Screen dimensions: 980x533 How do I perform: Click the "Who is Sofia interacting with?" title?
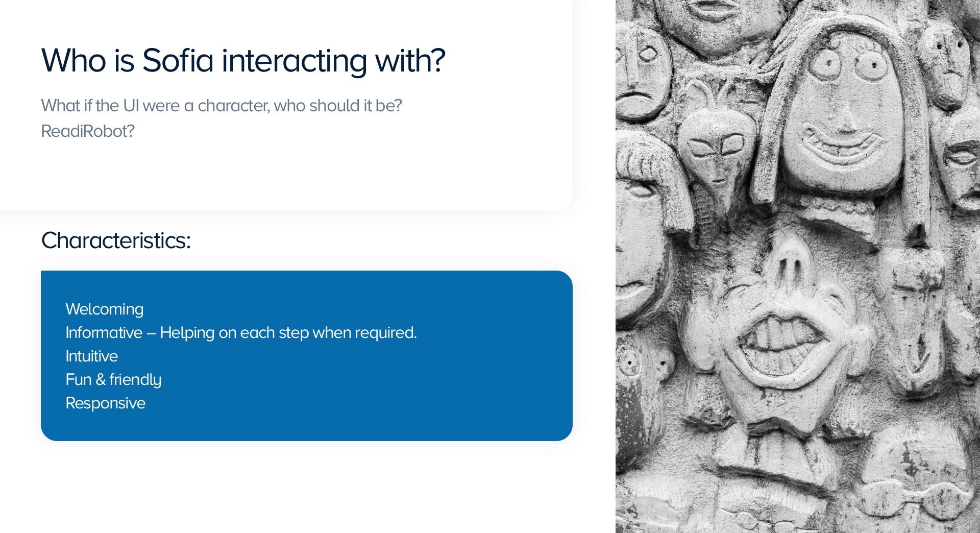(243, 61)
